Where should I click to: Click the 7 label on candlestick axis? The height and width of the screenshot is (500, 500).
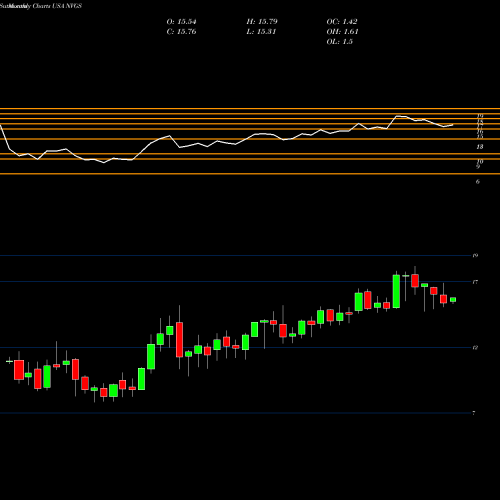tap(474, 413)
